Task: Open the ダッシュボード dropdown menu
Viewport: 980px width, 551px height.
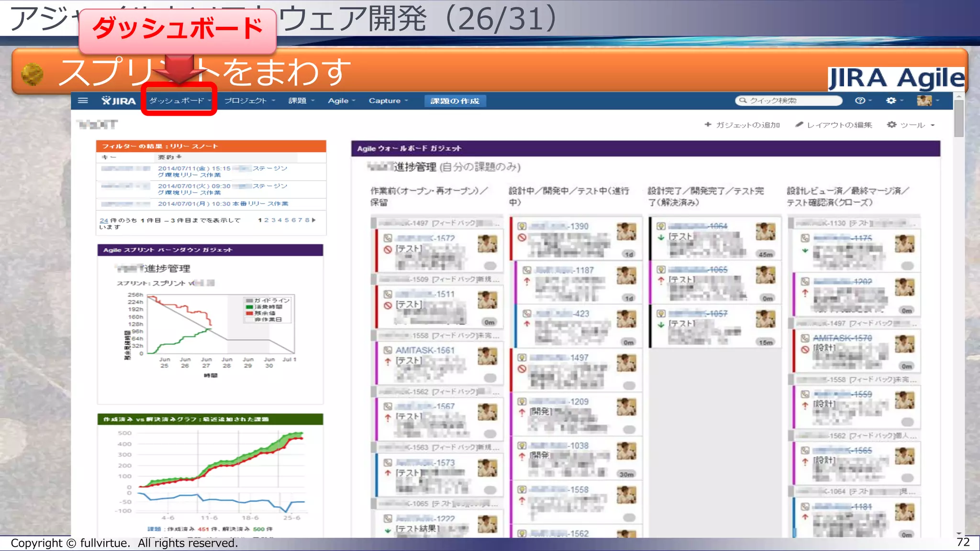Action: [180, 101]
